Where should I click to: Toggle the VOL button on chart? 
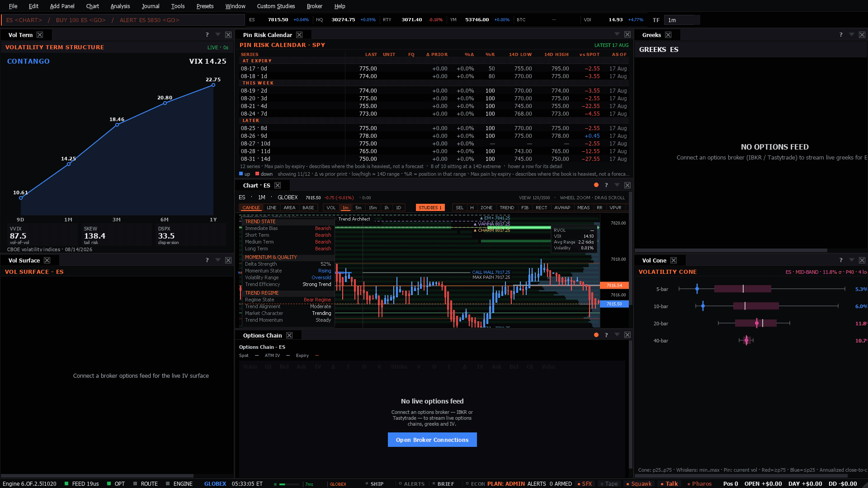(x=331, y=208)
